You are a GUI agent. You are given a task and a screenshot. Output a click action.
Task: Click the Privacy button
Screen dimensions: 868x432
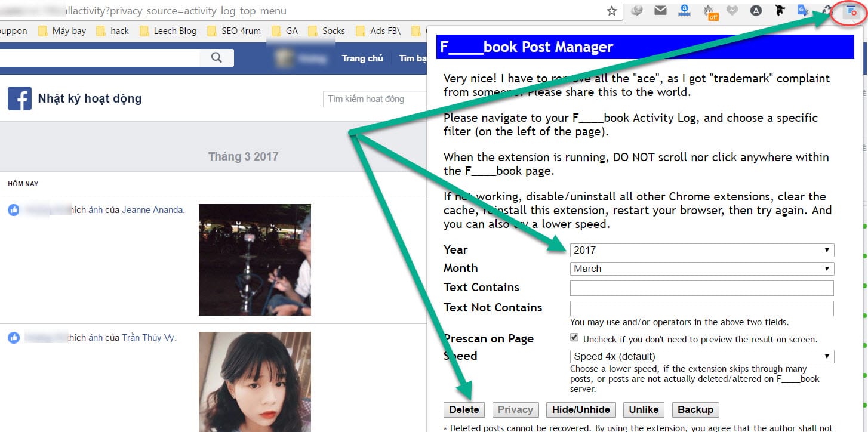(515, 409)
